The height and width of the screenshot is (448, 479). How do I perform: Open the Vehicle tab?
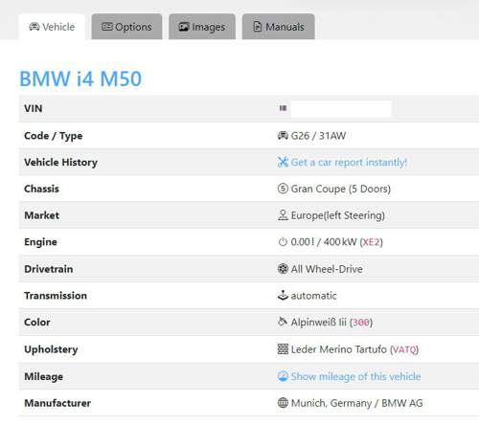[52, 27]
